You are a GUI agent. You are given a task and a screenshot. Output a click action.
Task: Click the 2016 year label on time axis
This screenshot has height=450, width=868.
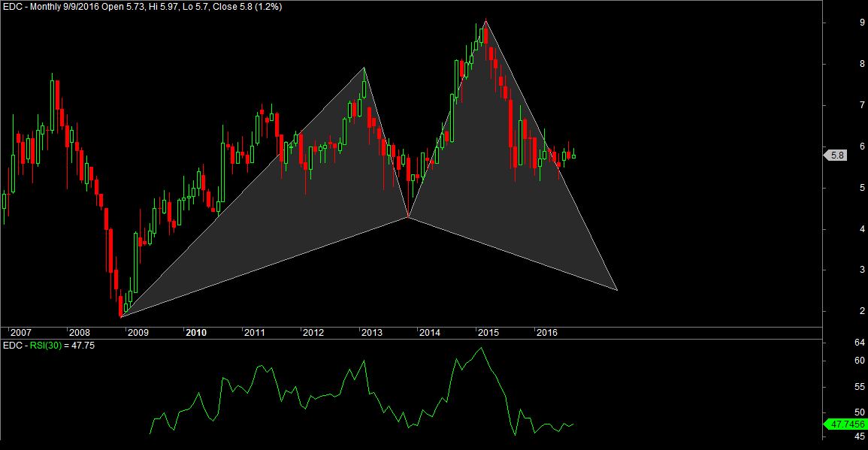pos(547,333)
